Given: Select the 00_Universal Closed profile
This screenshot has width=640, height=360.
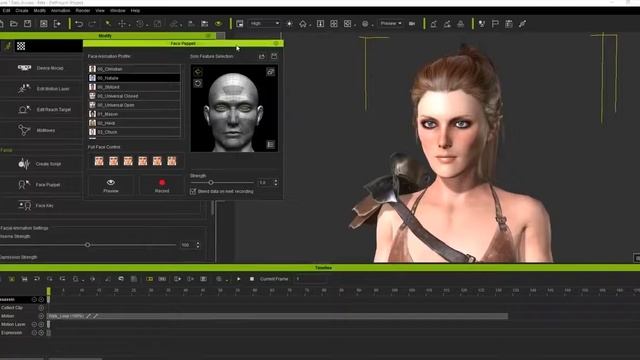Looking at the screenshot, I should point(134,96).
